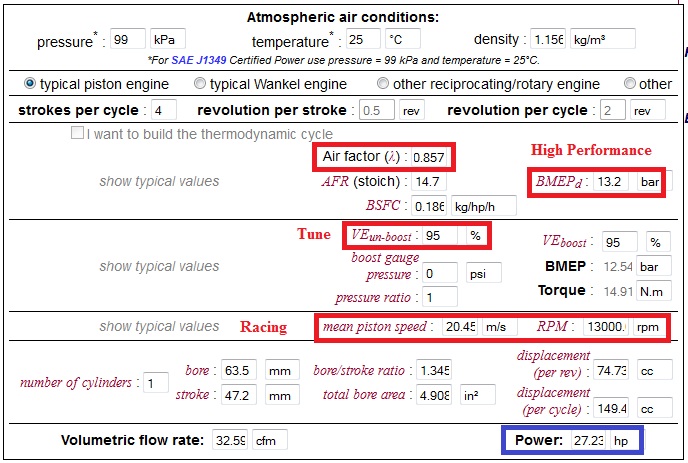Click the Air factor input field

point(430,157)
